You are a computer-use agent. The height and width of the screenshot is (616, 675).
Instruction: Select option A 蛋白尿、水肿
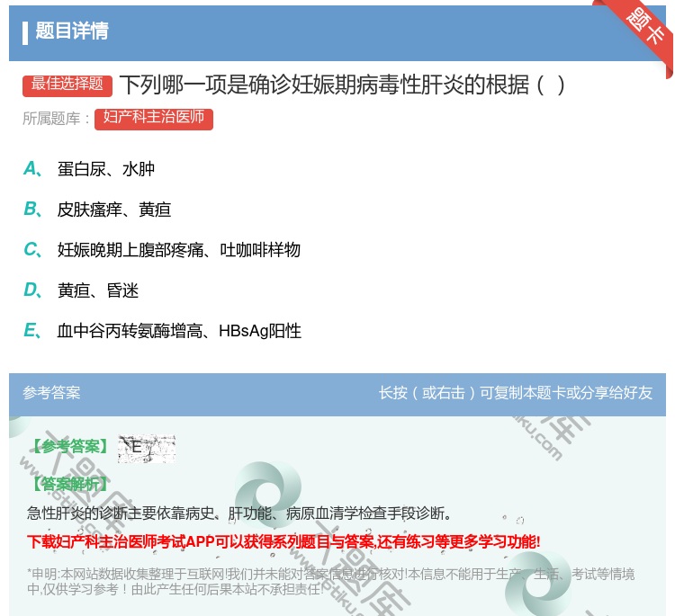(89, 169)
